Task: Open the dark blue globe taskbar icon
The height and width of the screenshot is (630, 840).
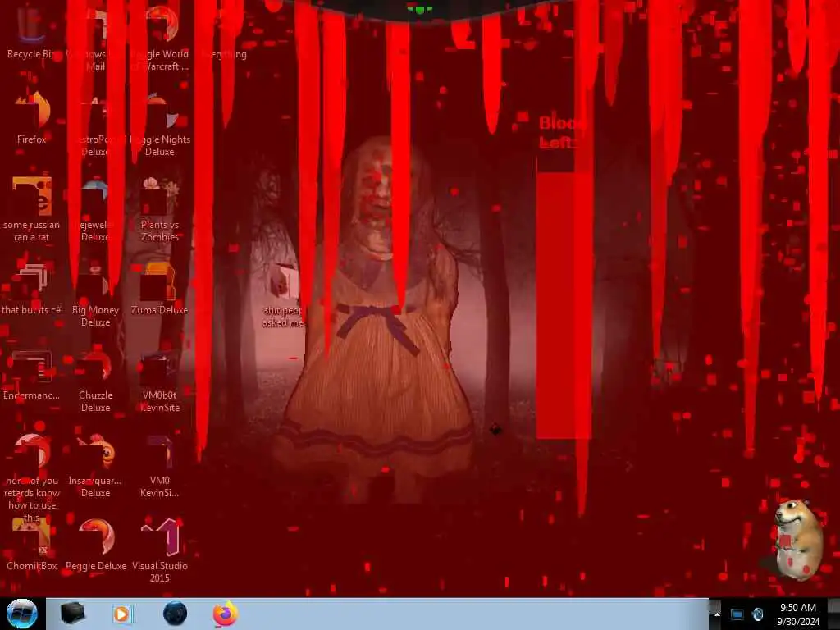Action: (x=175, y=614)
